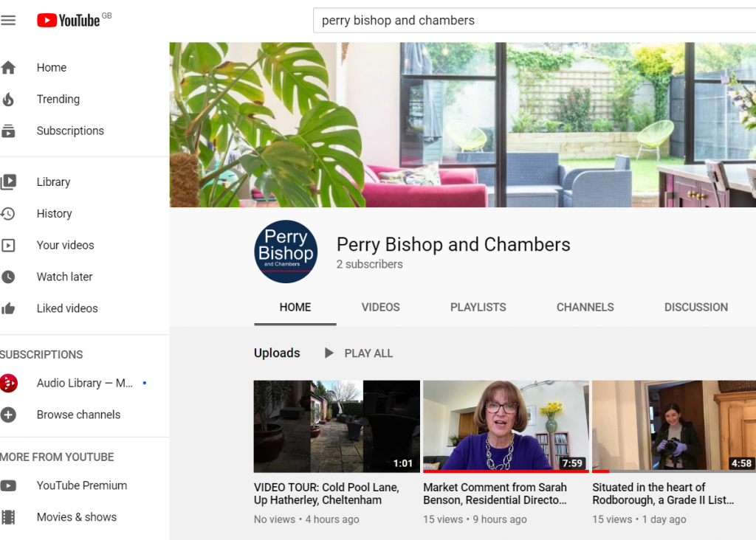
Task: Click the 7:59 duration badge
Action: coord(572,463)
